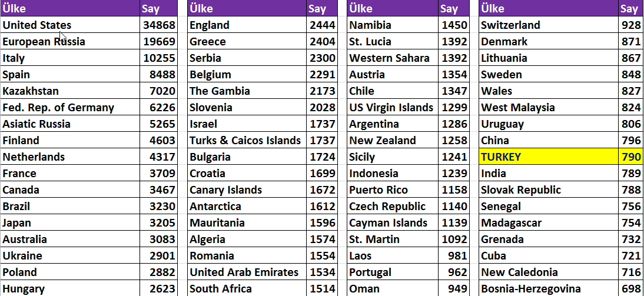Screen dimensions: 644x296
Task: Click the Hungary cell
Action: click(70, 288)
